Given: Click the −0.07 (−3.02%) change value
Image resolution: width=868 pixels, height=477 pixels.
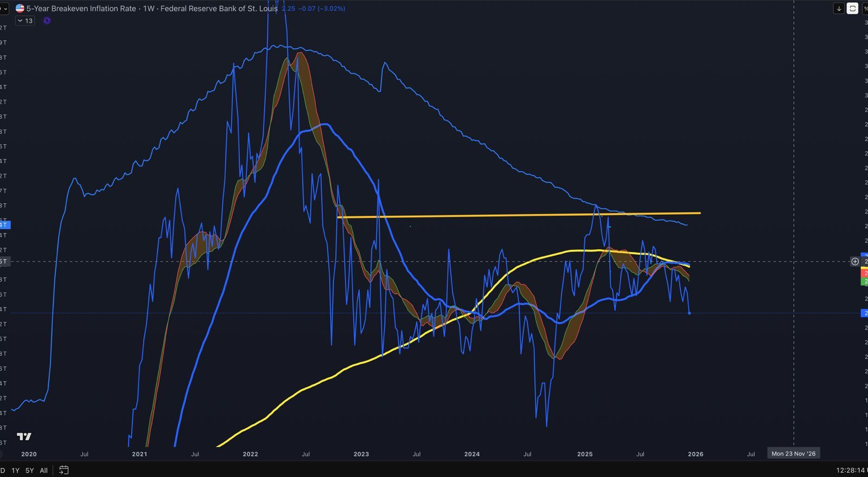Looking at the screenshot, I should click(x=322, y=9).
